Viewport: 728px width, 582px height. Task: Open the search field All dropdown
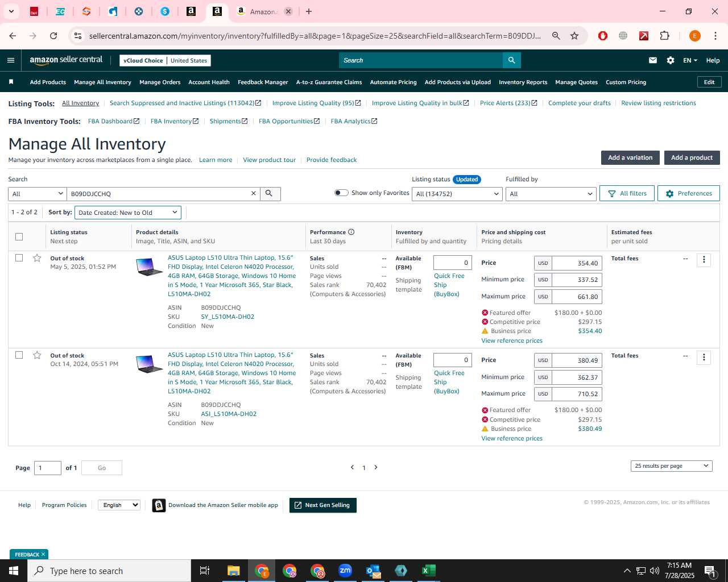38,194
